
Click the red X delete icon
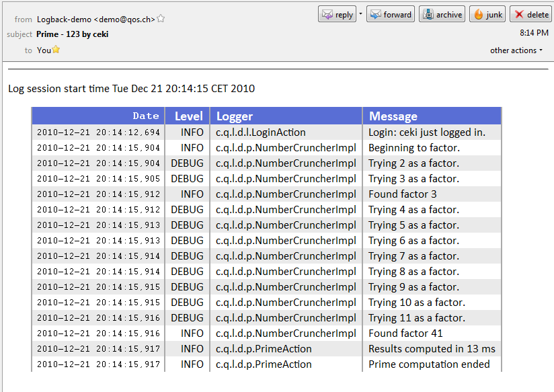pos(518,15)
